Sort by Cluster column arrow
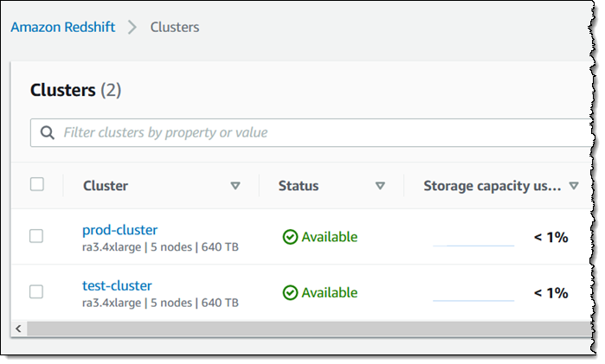Image resolution: width=605 pixels, height=364 pixels. [235, 186]
